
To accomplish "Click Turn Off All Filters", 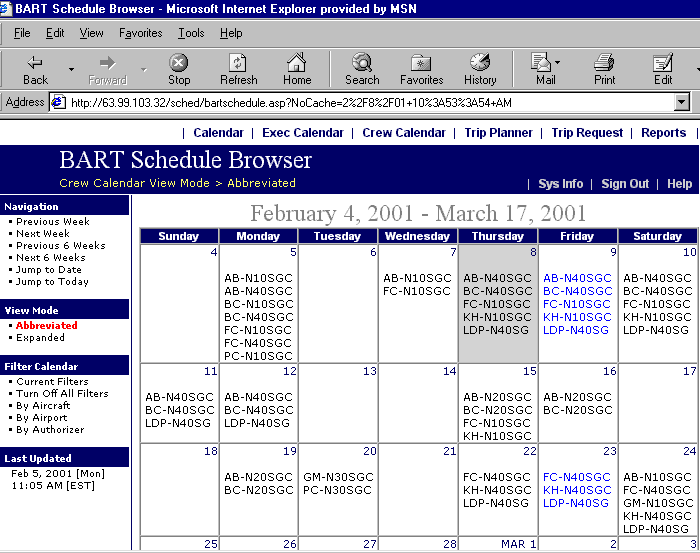I will click(x=62, y=394).
